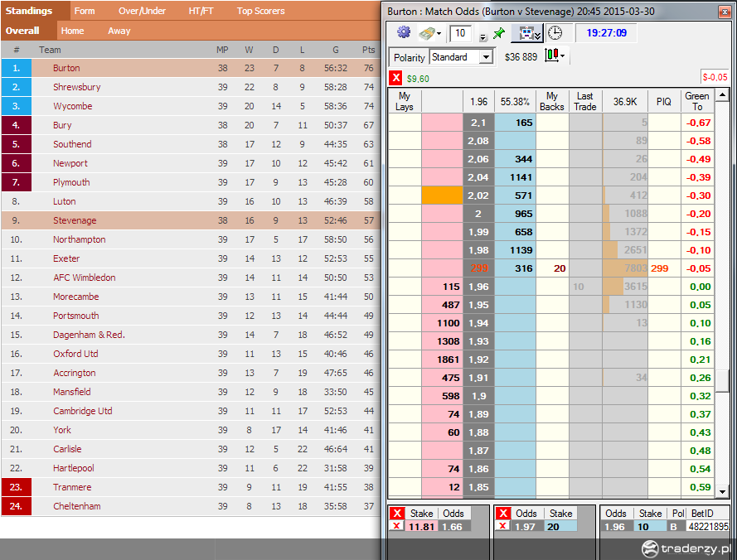The height and width of the screenshot is (560, 737).
Task: Click the Polarity button
Action: pos(409,57)
